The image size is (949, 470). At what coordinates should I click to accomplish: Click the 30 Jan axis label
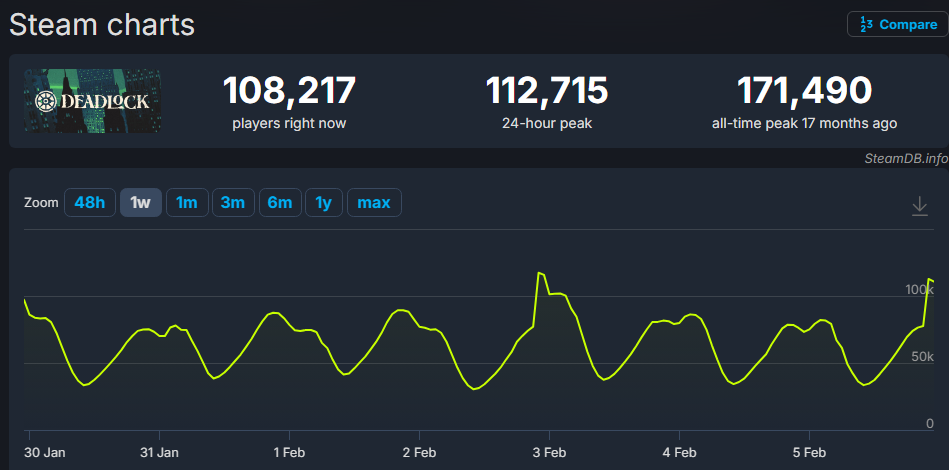[x=46, y=452]
